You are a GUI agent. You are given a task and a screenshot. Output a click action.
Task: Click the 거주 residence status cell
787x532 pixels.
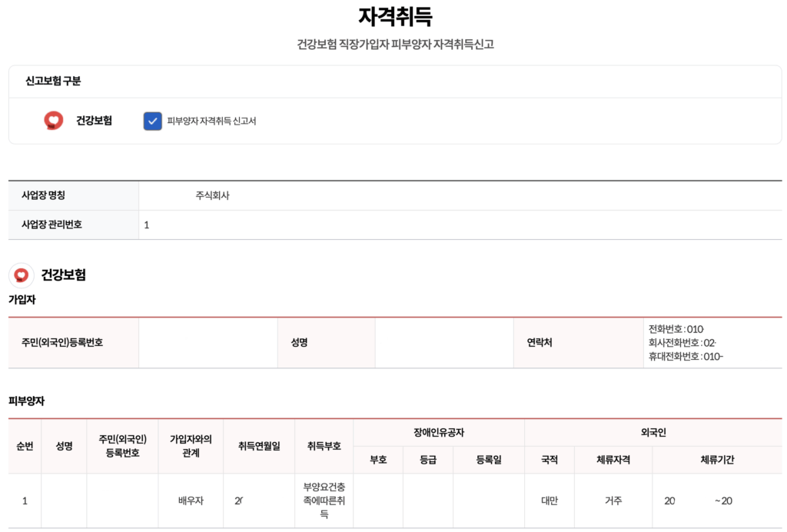coord(613,500)
